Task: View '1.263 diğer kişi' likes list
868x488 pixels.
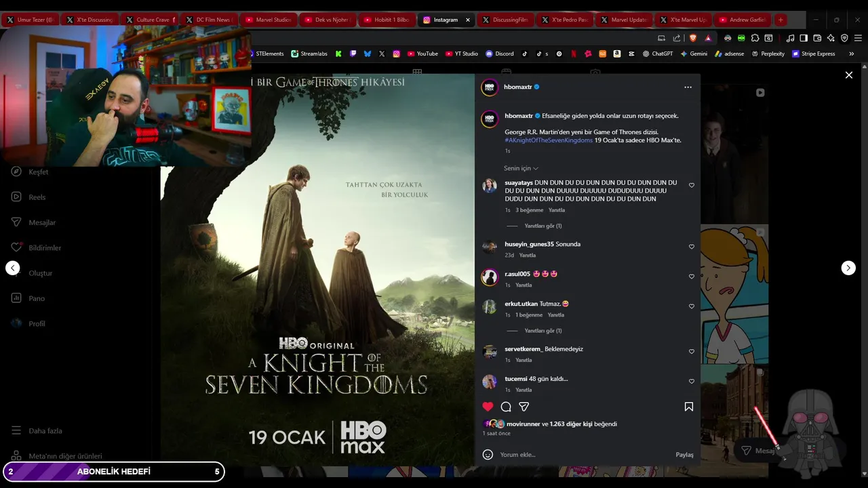Action: click(571, 424)
